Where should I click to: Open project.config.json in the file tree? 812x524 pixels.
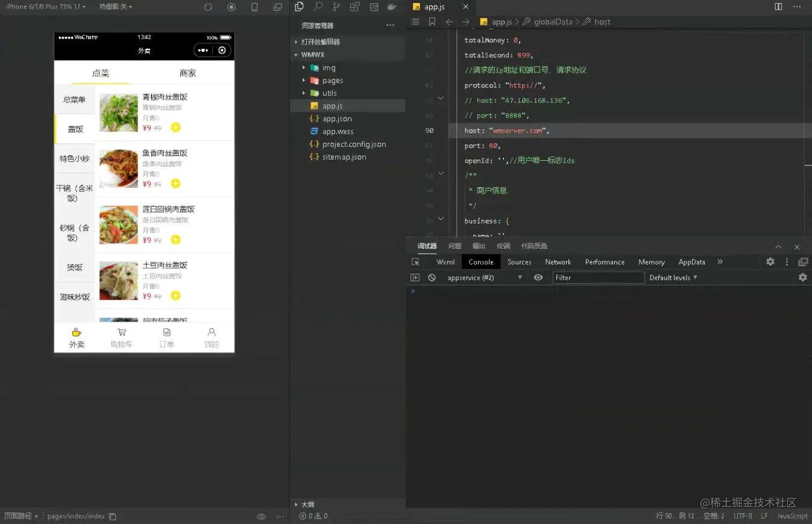(x=348, y=144)
